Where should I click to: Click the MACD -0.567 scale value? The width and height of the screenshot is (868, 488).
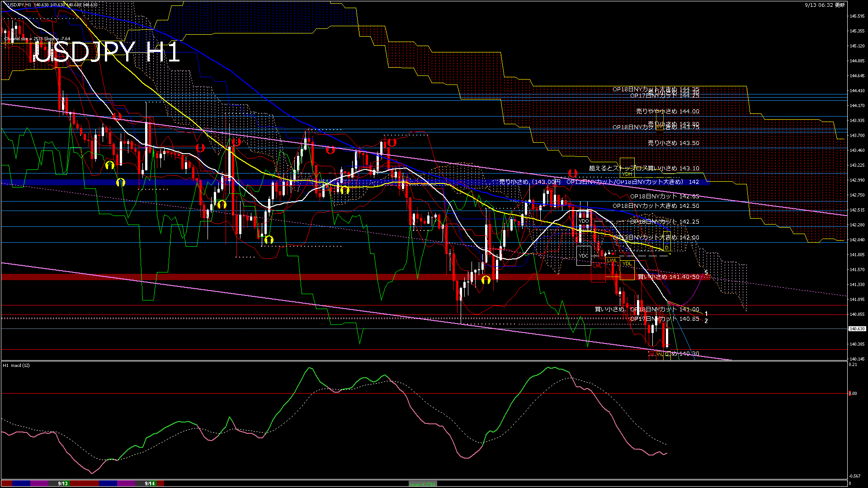coord(854,476)
